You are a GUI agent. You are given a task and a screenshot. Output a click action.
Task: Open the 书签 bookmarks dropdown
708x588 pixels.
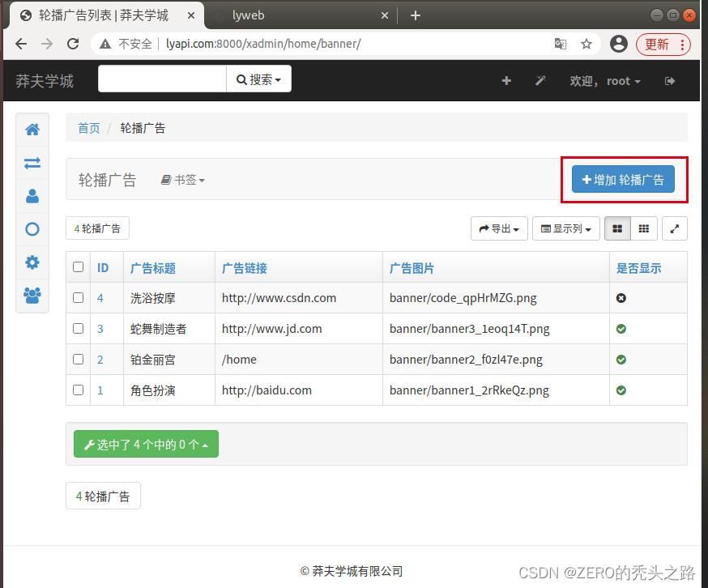click(x=183, y=180)
